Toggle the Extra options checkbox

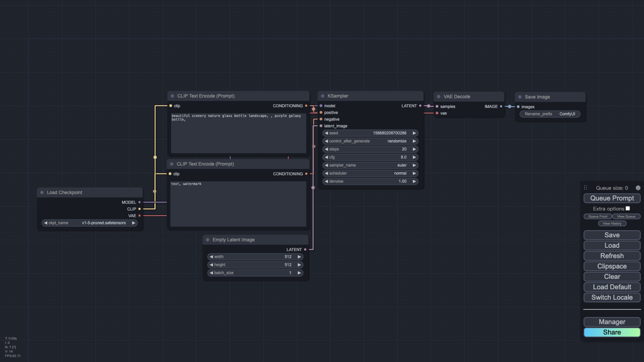(628, 209)
